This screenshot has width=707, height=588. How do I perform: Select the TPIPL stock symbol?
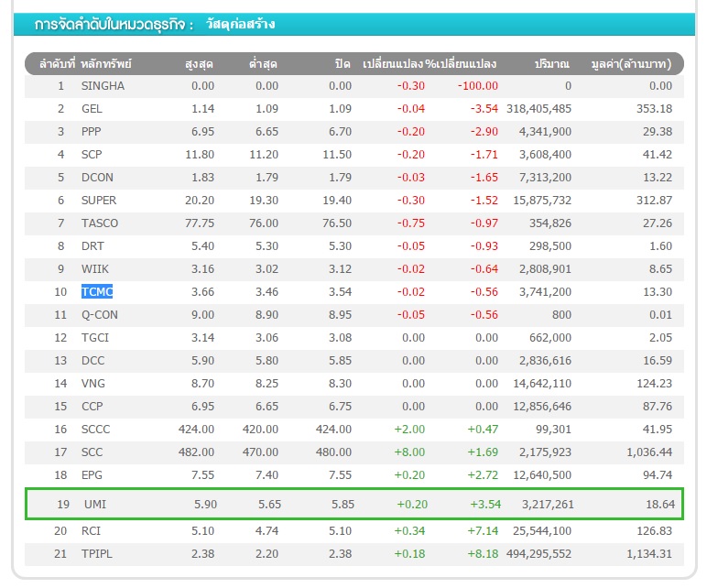97,554
